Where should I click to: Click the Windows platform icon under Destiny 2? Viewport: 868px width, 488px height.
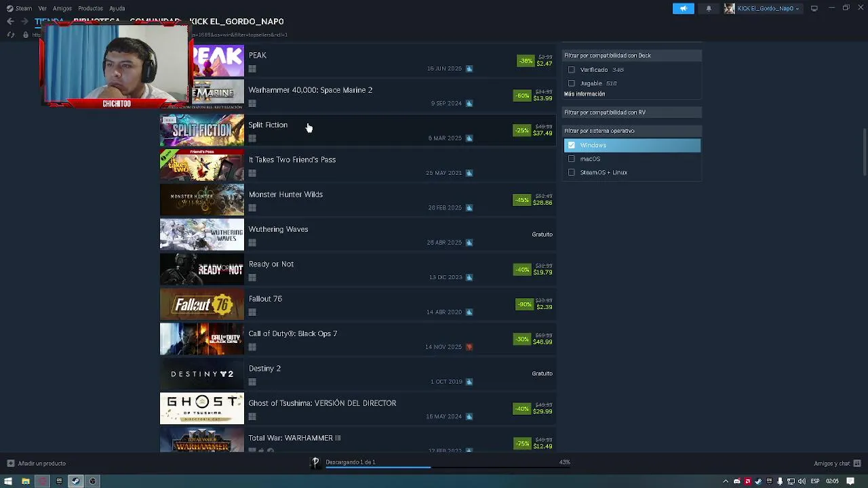pyautogui.click(x=252, y=382)
